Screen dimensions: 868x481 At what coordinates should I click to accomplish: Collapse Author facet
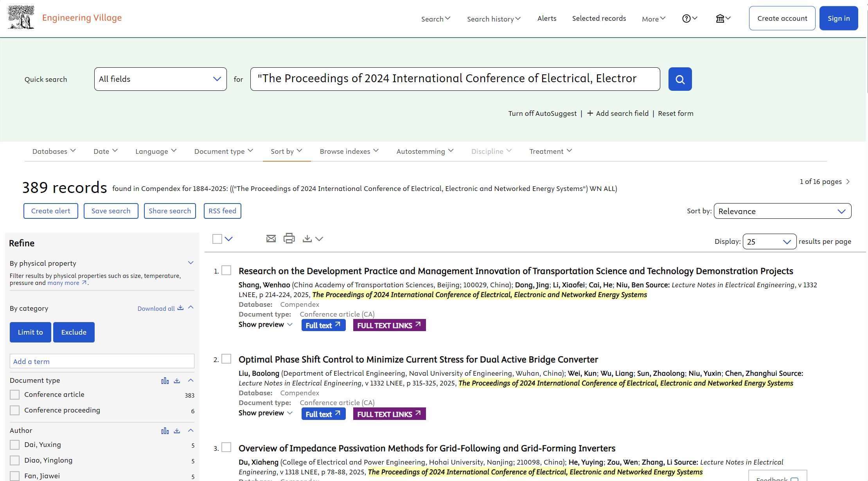pos(191,430)
